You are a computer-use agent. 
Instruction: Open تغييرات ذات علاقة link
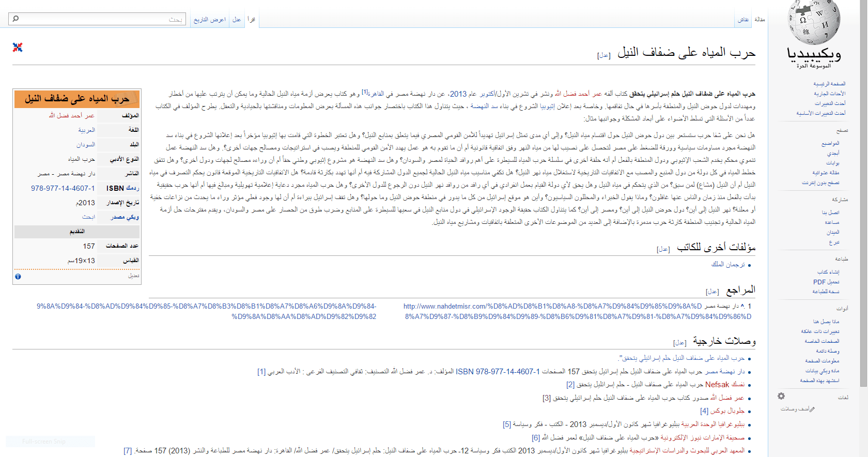[x=820, y=331]
